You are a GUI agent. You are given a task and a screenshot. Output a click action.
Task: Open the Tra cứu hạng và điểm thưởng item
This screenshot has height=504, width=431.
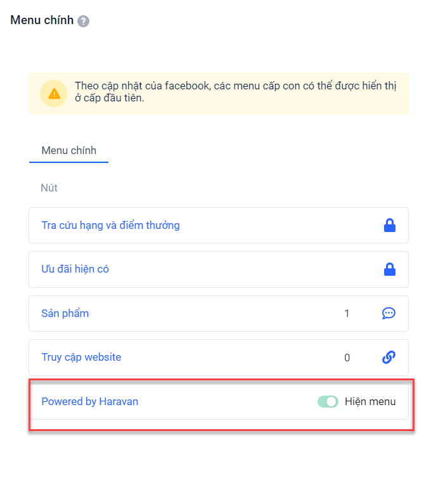coord(110,225)
